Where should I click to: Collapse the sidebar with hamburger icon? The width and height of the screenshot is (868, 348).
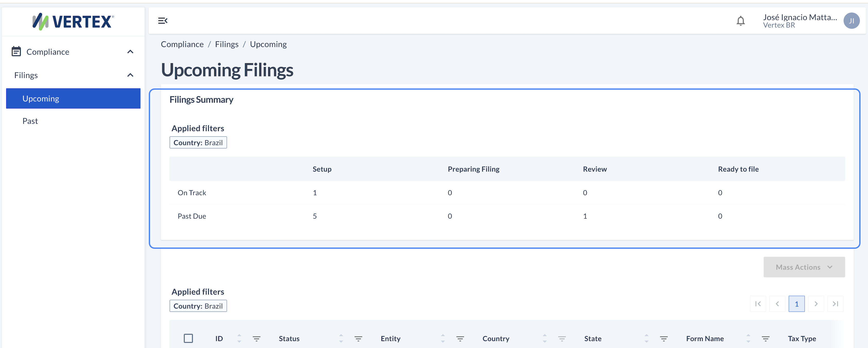pos(163,21)
